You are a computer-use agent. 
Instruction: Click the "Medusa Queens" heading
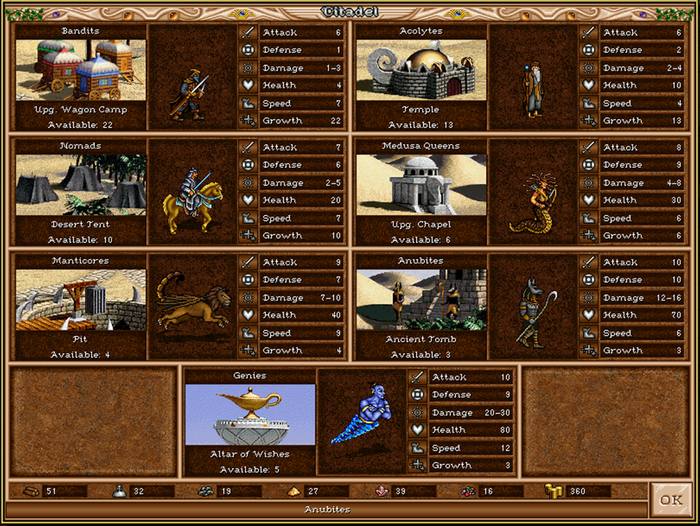coord(421,146)
